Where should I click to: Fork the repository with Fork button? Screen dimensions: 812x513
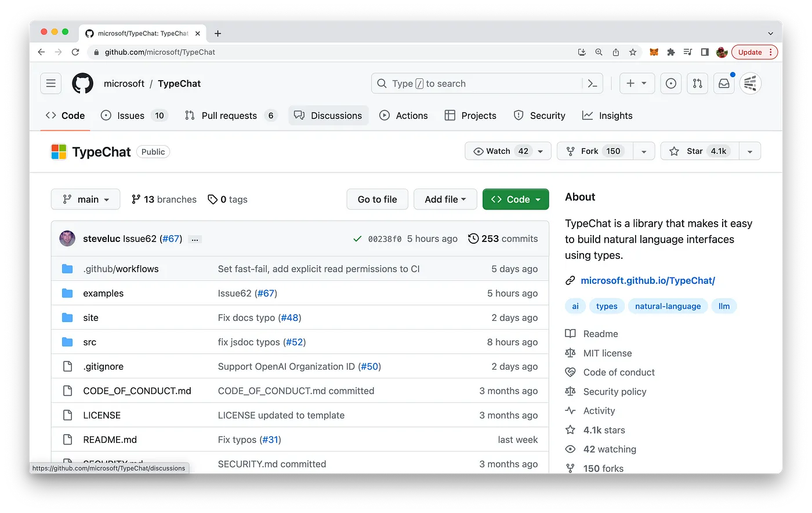pyautogui.click(x=595, y=151)
